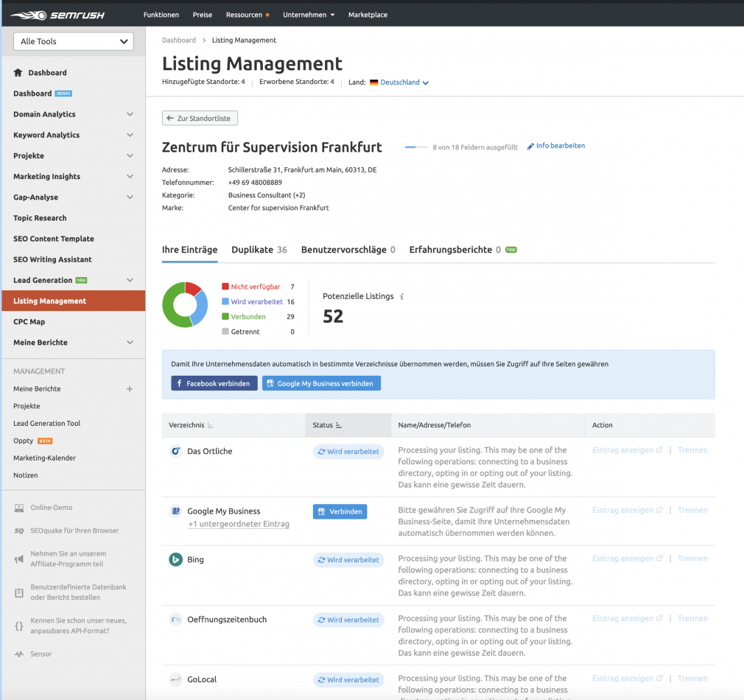The height and width of the screenshot is (700, 744).
Task: Open SEO Content Template in sidebar
Action: (54, 239)
